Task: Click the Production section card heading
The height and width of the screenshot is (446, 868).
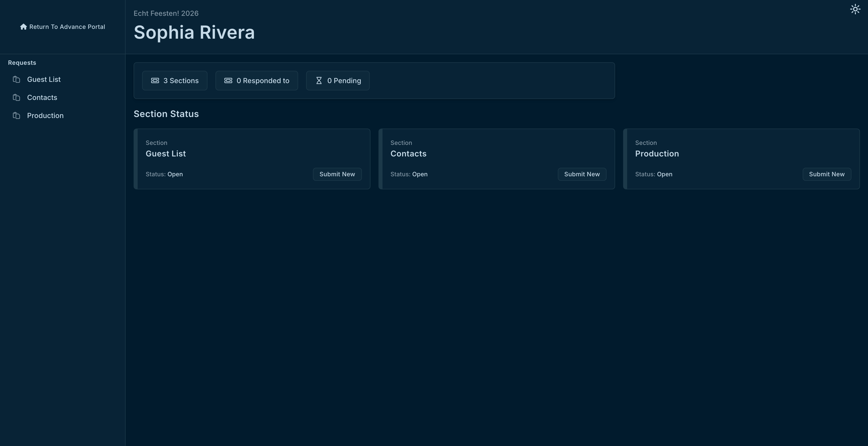Action: click(657, 154)
